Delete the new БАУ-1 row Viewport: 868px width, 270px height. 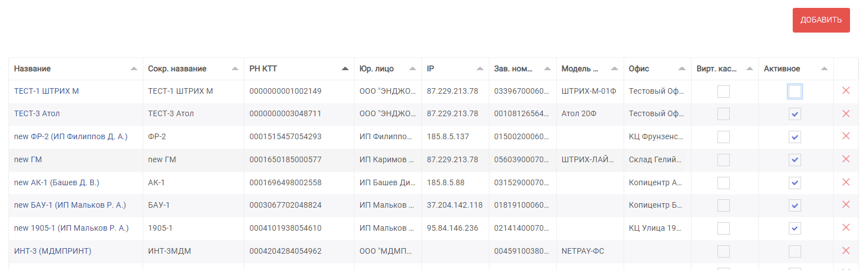click(x=846, y=205)
